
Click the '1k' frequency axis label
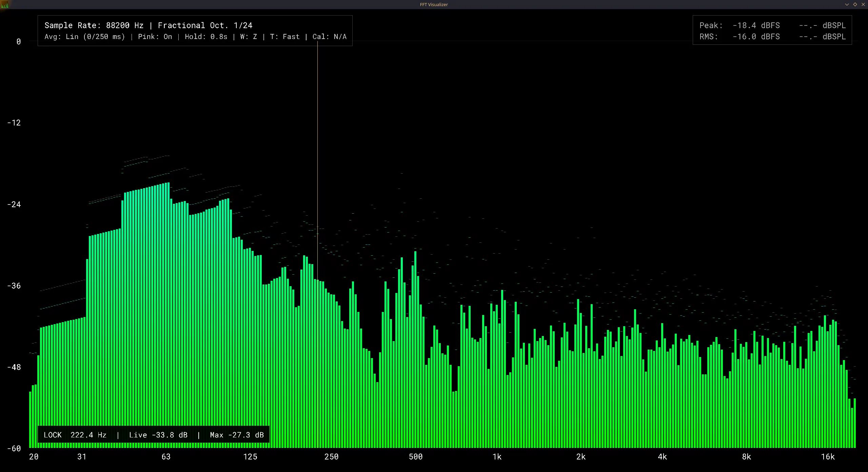[x=497, y=457]
